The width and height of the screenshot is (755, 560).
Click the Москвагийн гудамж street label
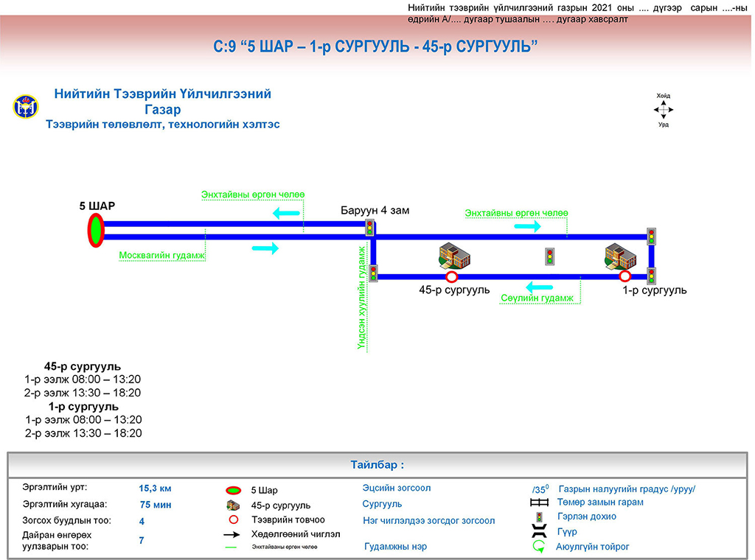point(161,256)
